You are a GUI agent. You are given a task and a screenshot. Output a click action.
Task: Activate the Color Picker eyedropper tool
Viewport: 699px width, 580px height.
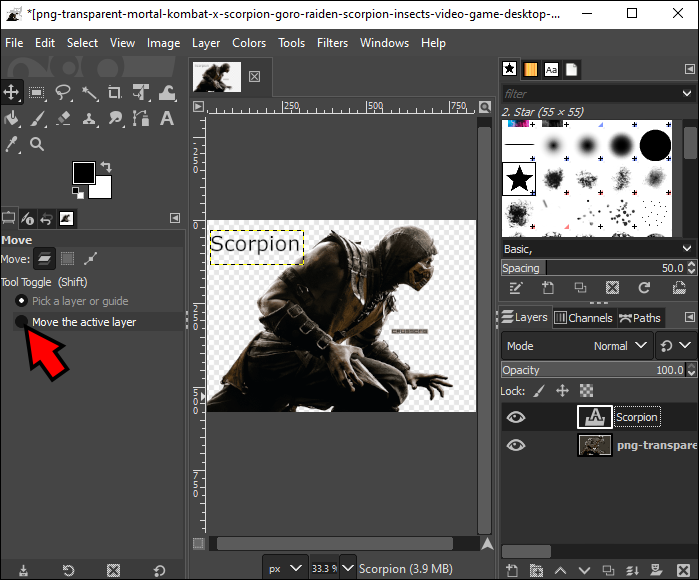12,144
